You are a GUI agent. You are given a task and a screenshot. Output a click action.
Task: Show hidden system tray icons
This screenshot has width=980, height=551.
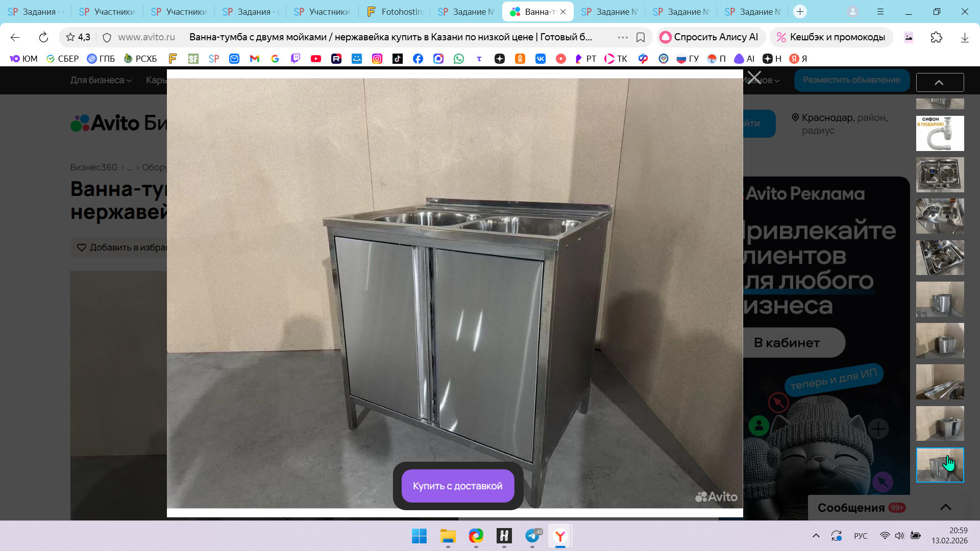tap(816, 536)
